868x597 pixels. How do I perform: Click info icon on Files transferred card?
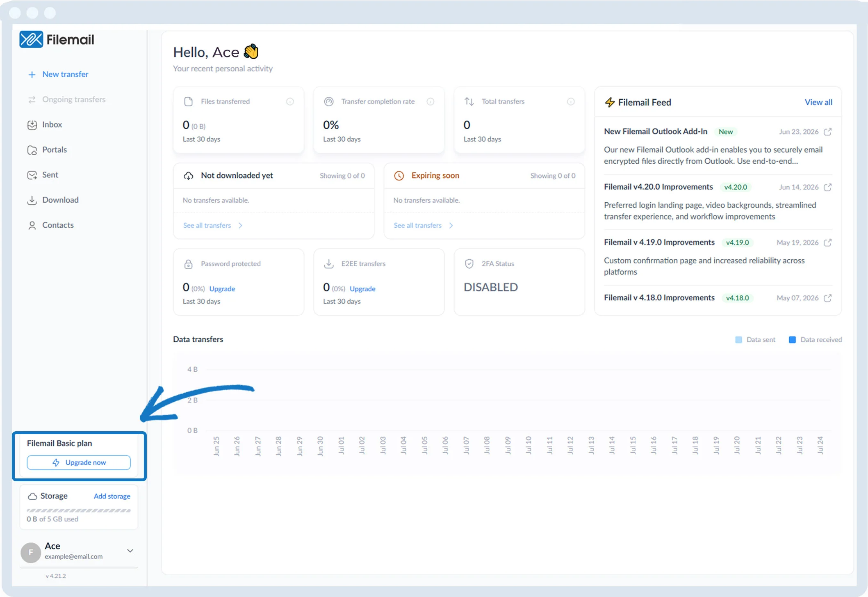click(290, 102)
